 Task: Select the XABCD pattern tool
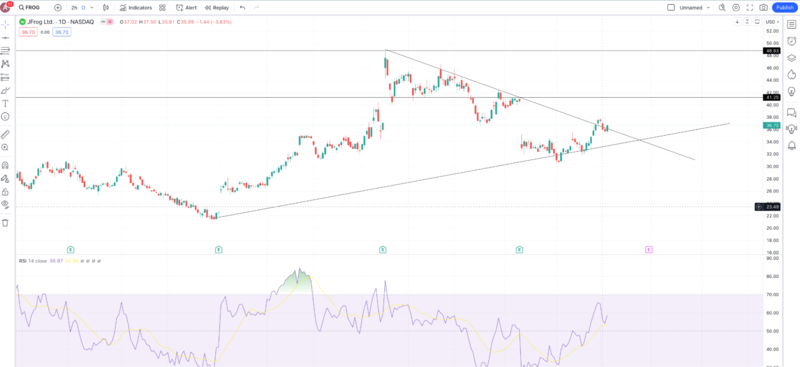[5, 64]
